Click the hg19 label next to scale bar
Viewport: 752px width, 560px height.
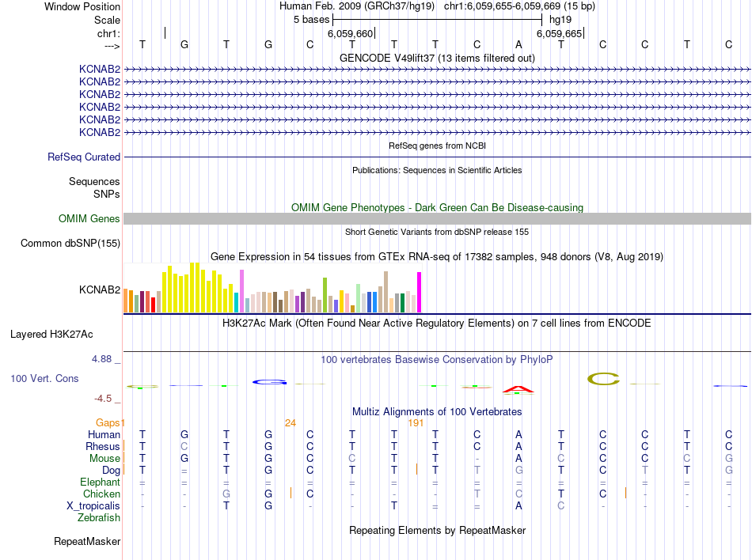click(x=560, y=20)
